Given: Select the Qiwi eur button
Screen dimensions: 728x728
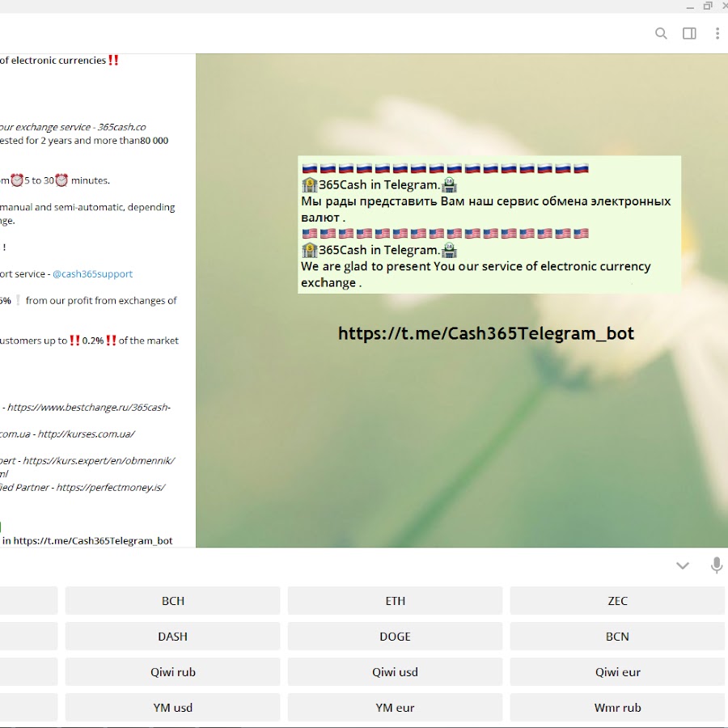Looking at the screenshot, I should pos(617,672).
